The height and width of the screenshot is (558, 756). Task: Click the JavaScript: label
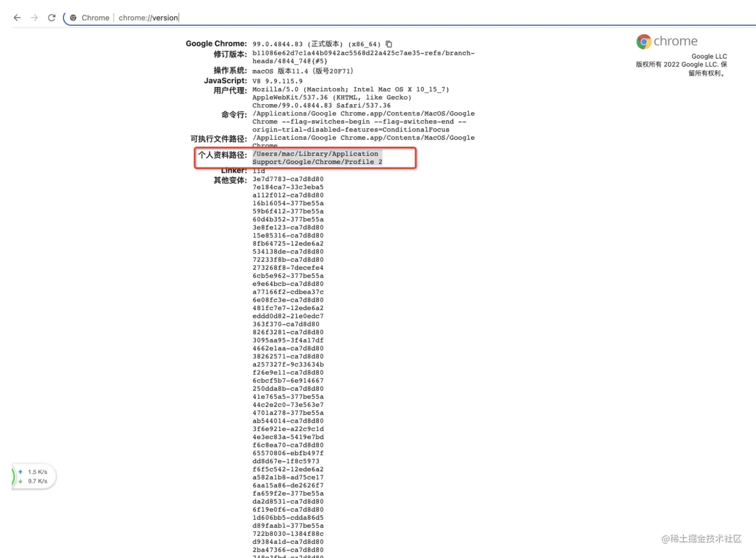225,80
